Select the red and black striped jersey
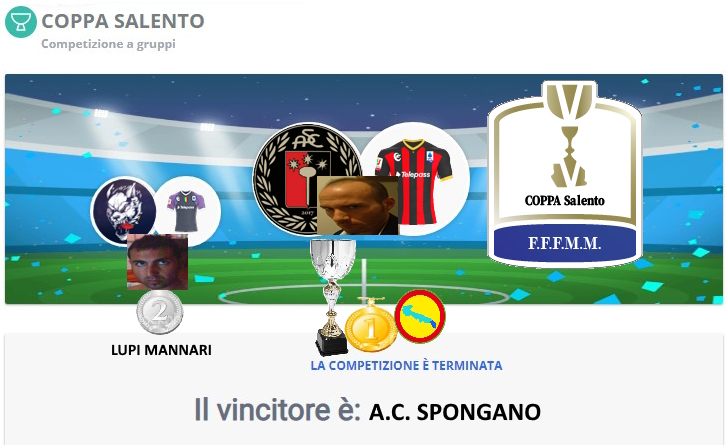 [415, 178]
